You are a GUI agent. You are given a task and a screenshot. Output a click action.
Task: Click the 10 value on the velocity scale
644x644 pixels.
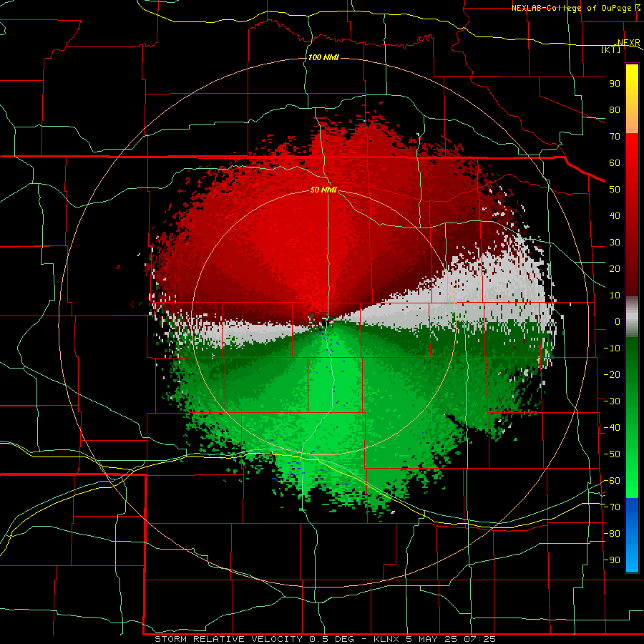[615, 296]
